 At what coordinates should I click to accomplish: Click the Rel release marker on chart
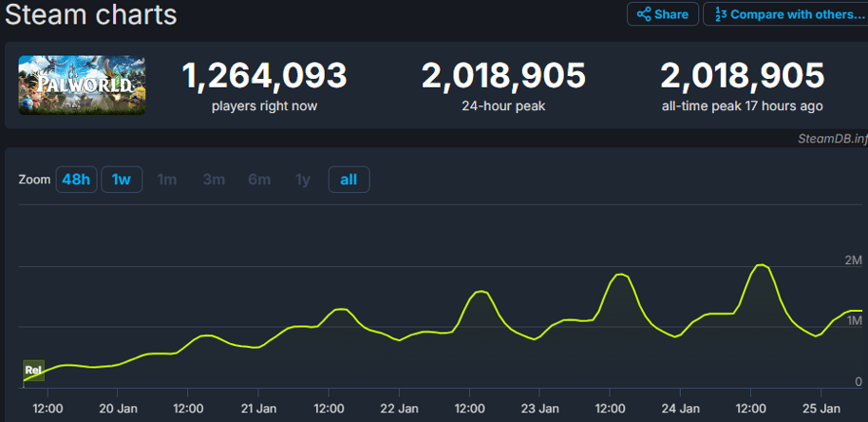33,371
